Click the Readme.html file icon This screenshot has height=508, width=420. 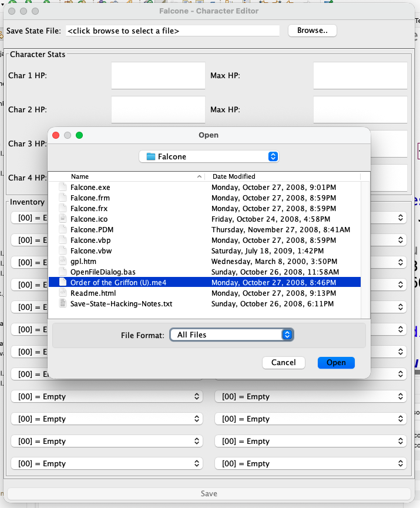63,293
